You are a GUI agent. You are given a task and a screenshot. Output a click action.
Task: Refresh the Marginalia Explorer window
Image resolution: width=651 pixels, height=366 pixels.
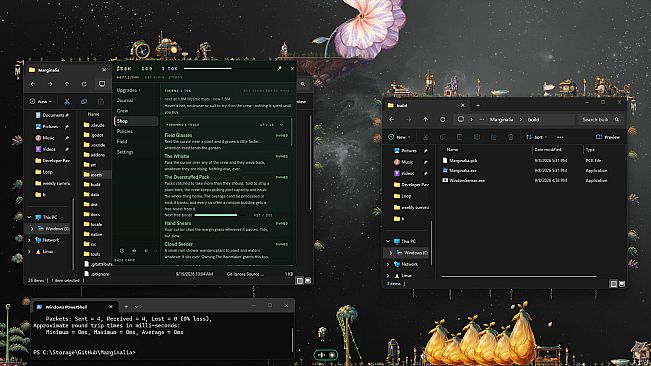coord(84,84)
